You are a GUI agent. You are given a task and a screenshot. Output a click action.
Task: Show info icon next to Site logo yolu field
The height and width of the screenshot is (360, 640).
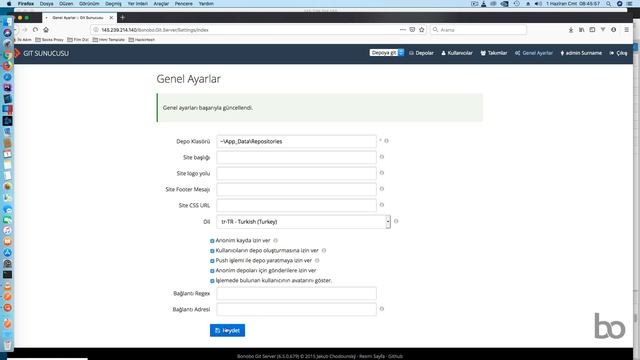[382, 173]
